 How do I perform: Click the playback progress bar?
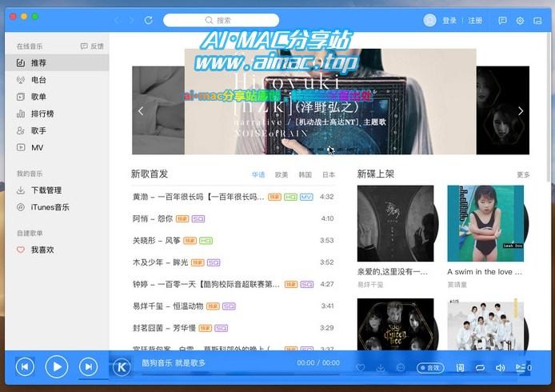point(241,374)
